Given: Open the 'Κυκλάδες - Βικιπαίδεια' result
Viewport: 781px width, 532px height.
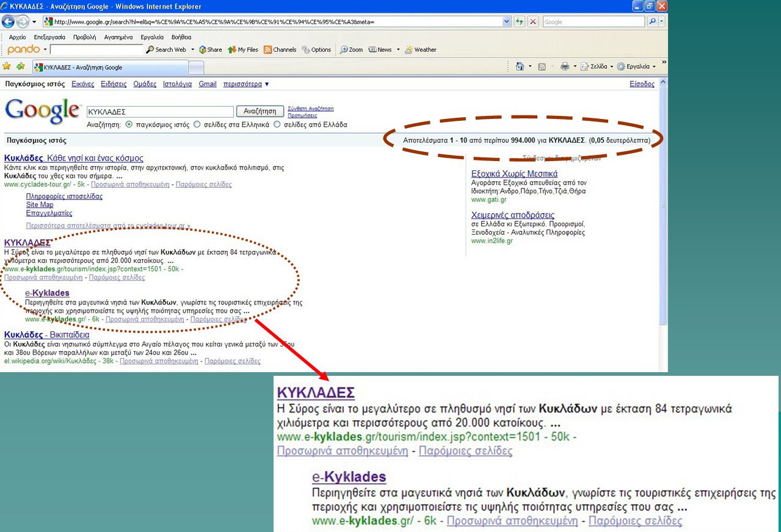Looking at the screenshot, I should click(47, 335).
